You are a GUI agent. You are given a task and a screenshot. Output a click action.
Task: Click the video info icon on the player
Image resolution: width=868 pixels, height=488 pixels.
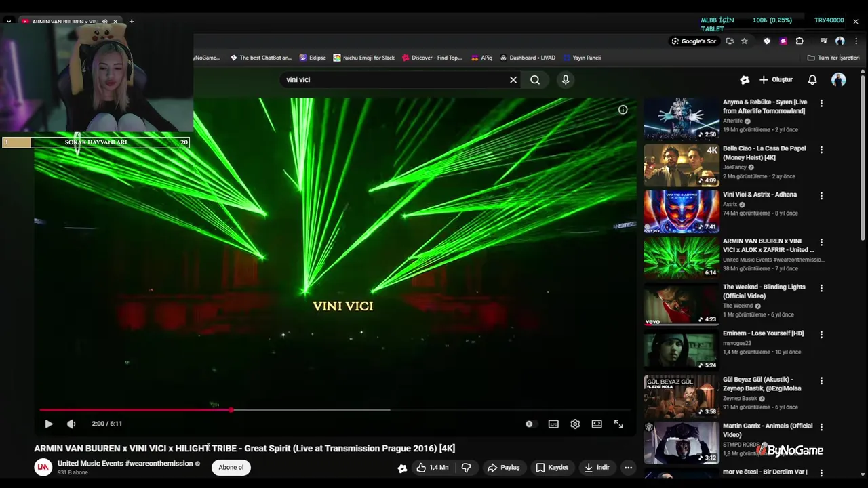(623, 110)
